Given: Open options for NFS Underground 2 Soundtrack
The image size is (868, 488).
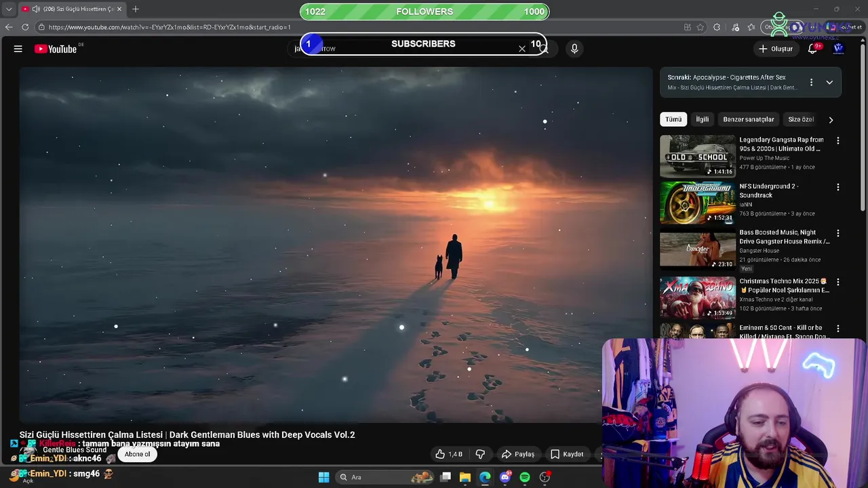Looking at the screenshot, I should click(837, 187).
